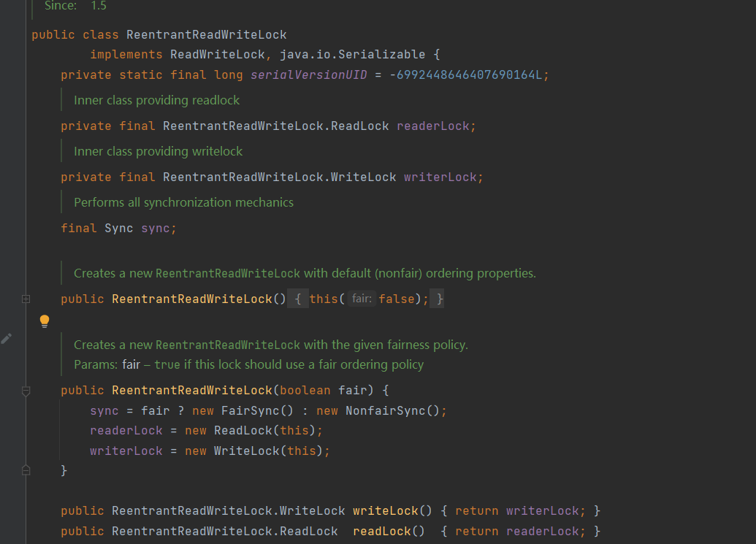Image resolution: width=756 pixels, height=544 pixels.
Task: Click the yellow intention lightbulb icon
Action: pos(44,321)
